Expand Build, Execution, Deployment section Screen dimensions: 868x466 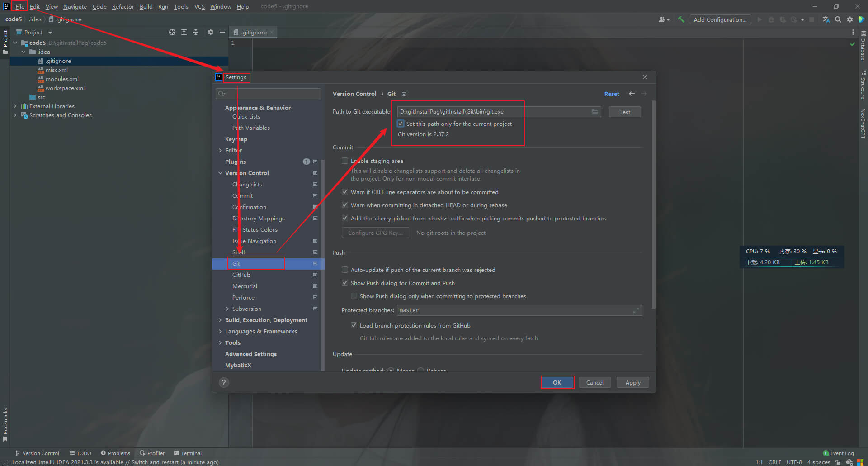220,320
